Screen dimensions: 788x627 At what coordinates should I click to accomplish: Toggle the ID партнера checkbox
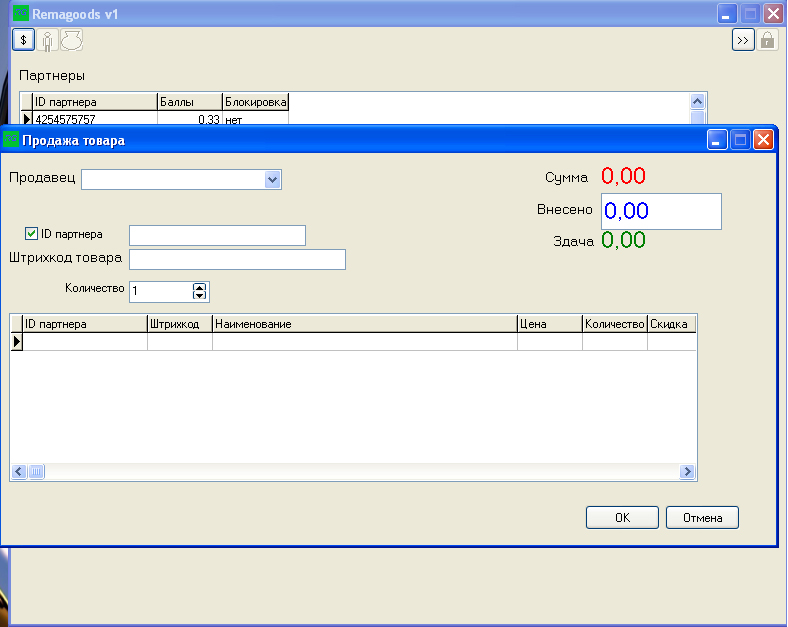pos(32,234)
